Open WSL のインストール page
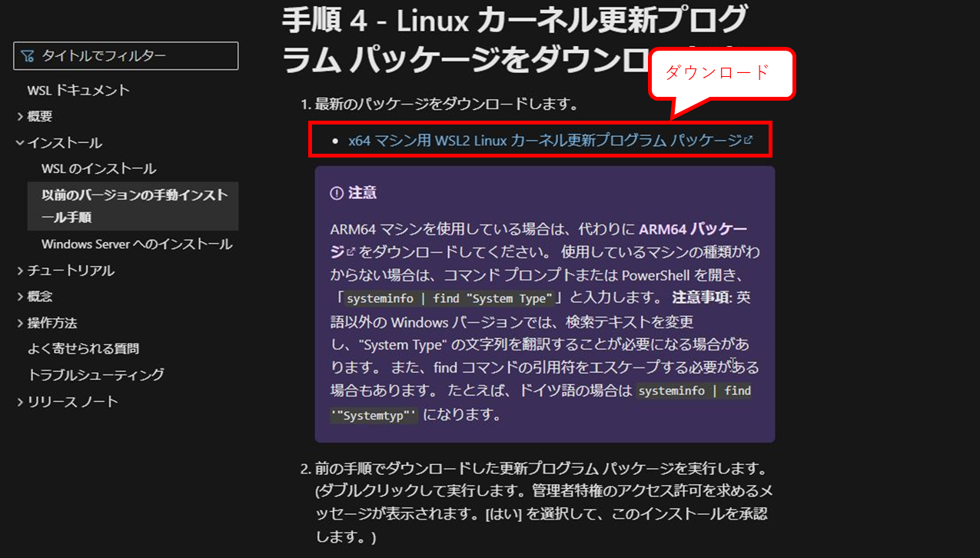 point(99,168)
